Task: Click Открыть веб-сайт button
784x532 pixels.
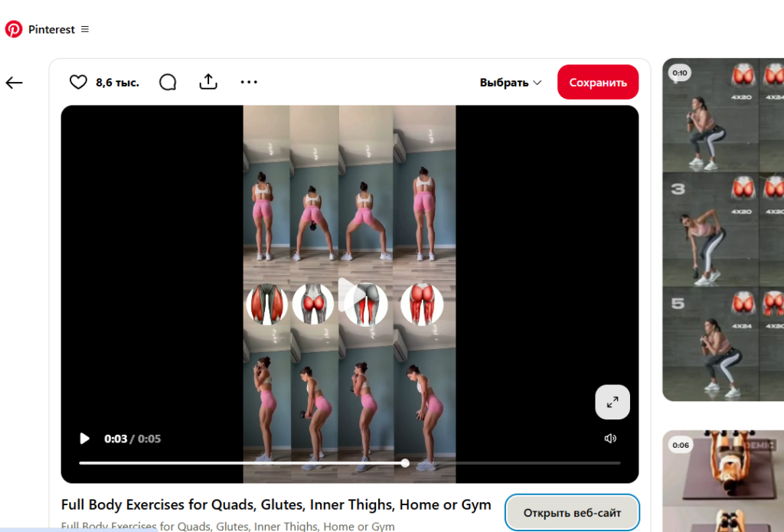Action: click(x=572, y=513)
